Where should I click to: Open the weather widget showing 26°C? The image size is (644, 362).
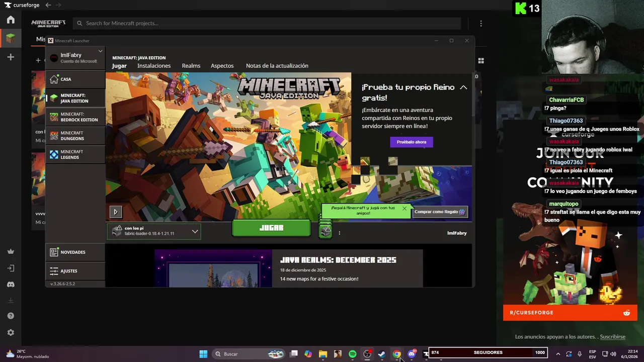point(28,354)
